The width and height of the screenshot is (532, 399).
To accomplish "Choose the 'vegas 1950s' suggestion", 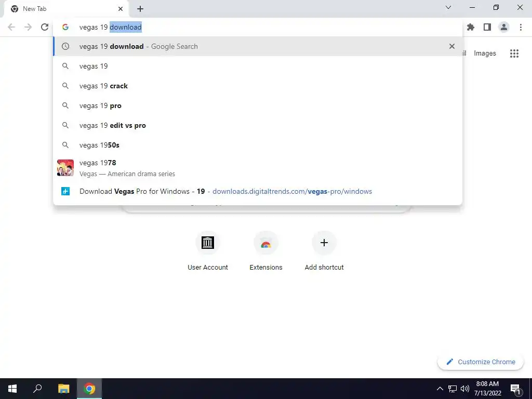I will coord(258,145).
